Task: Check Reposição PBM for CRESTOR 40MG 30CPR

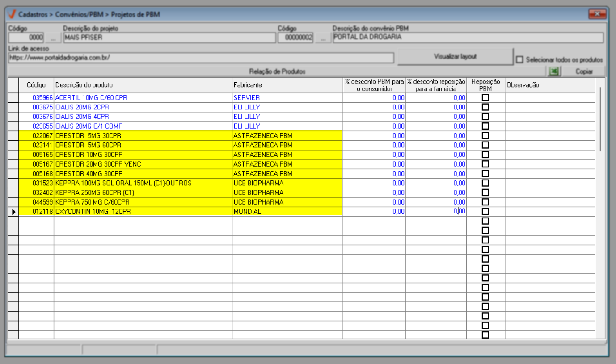Action: tap(485, 173)
